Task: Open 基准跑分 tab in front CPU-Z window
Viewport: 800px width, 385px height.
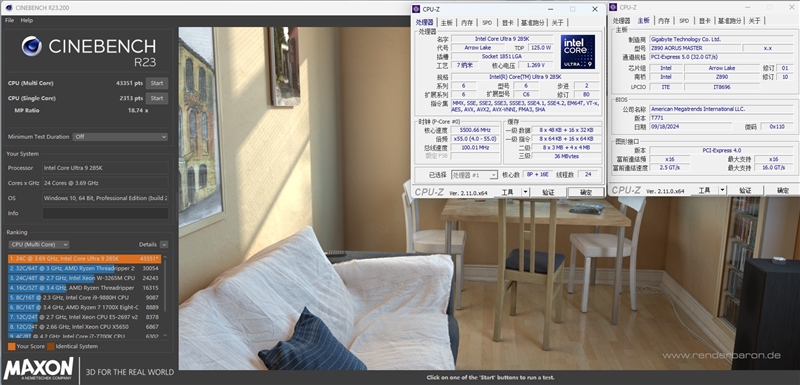Action: pyautogui.click(x=533, y=22)
